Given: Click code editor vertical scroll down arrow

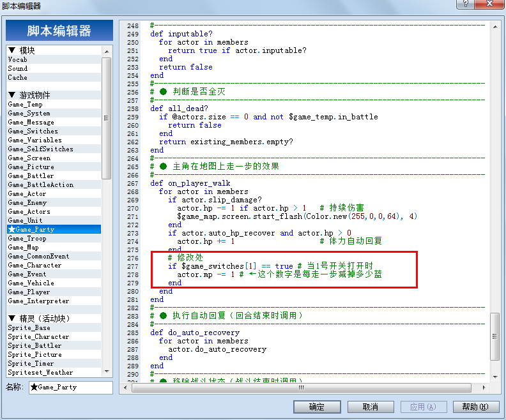Looking at the screenshot, I should coord(494,377).
